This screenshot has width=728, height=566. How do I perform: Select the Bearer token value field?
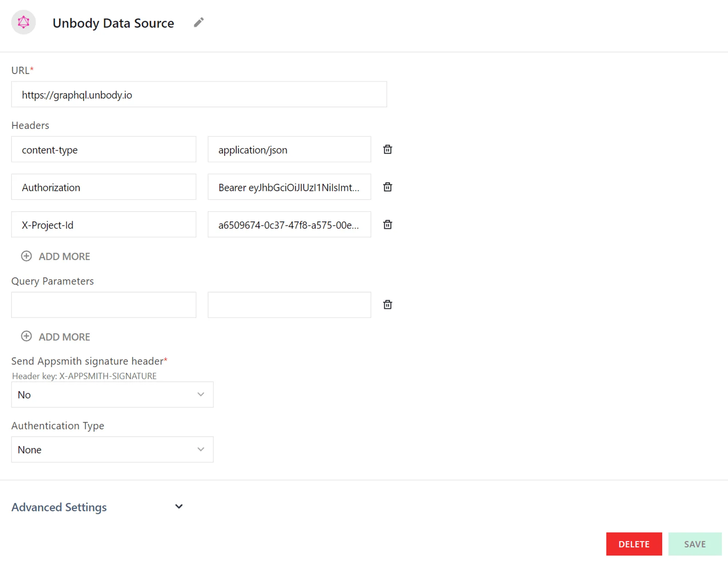point(289,187)
